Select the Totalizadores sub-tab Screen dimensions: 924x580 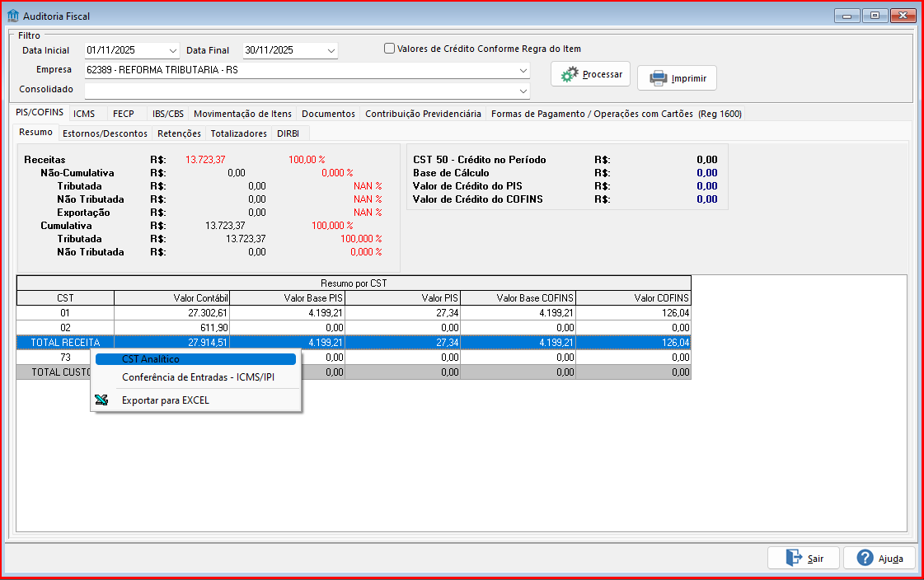(x=239, y=133)
